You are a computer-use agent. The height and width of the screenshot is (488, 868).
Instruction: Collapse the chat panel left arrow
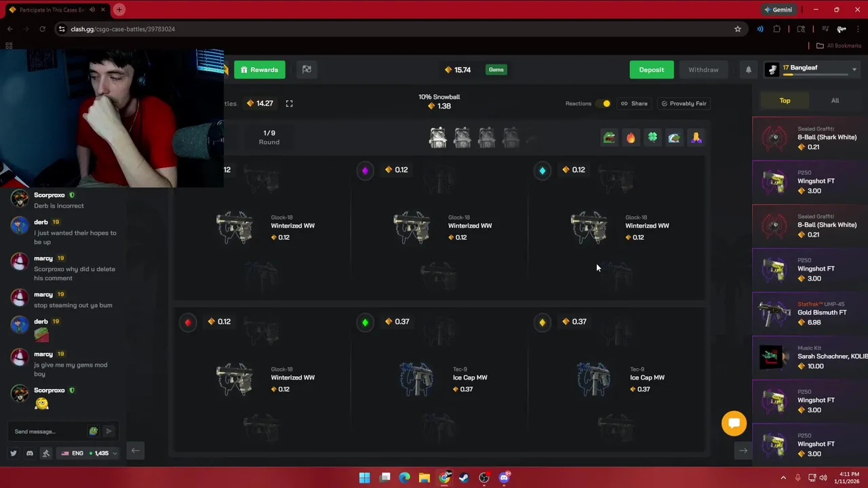pyautogui.click(x=135, y=451)
